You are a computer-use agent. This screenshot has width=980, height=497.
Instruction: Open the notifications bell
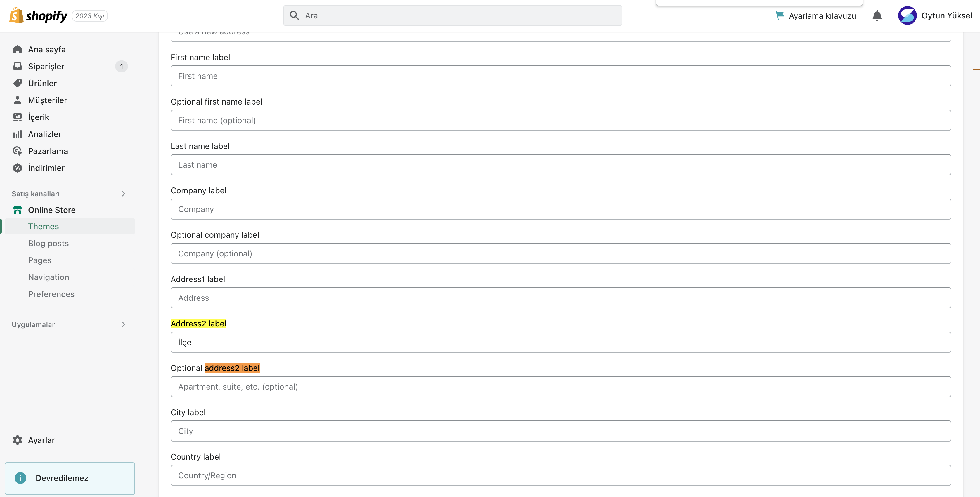877,15
